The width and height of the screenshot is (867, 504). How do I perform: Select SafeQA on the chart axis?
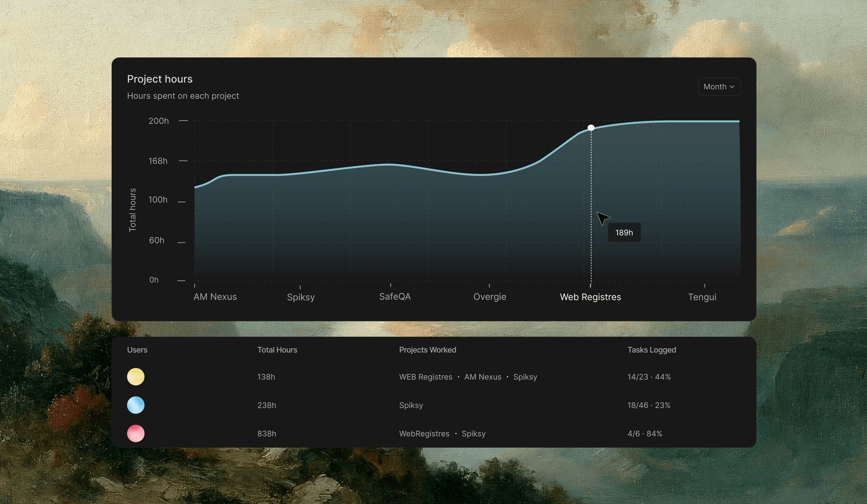click(395, 297)
